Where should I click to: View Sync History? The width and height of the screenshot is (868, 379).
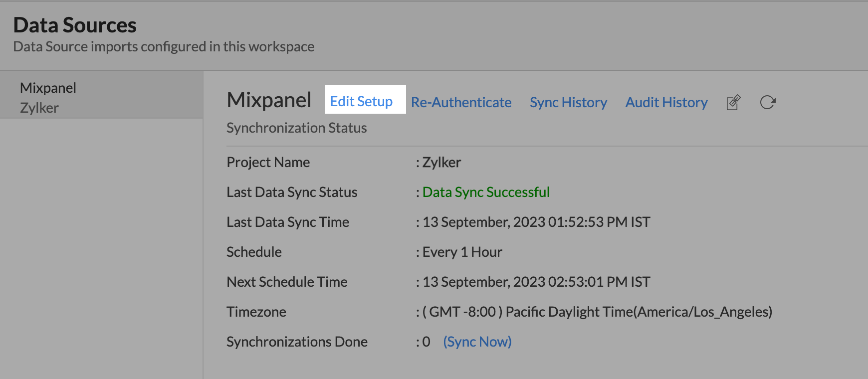click(x=568, y=102)
